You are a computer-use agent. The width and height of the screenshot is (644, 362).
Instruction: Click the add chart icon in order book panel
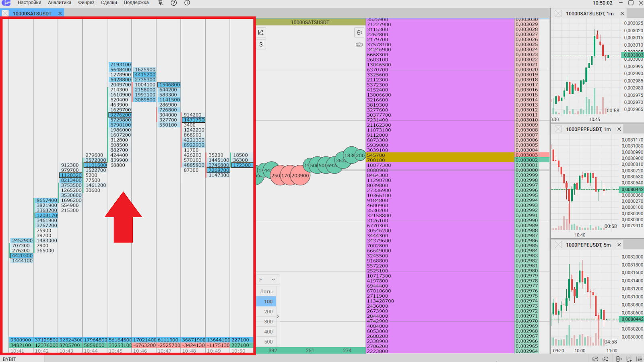[x=261, y=33]
